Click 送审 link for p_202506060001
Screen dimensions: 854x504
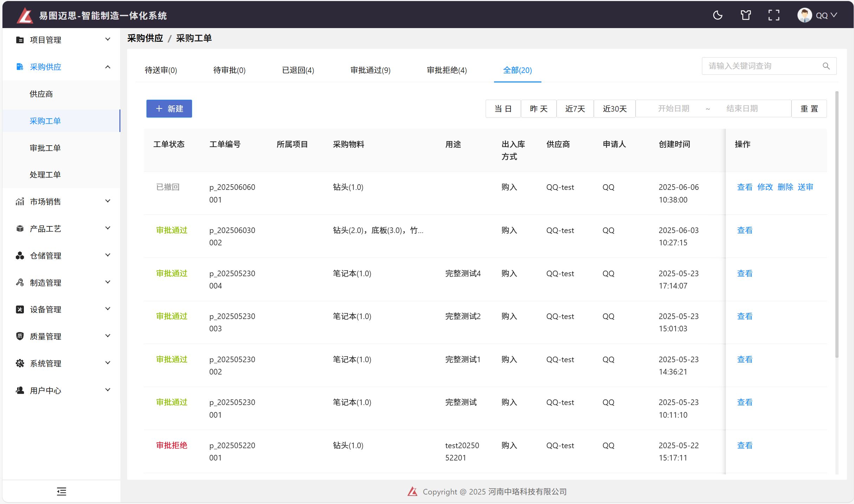coord(805,187)
